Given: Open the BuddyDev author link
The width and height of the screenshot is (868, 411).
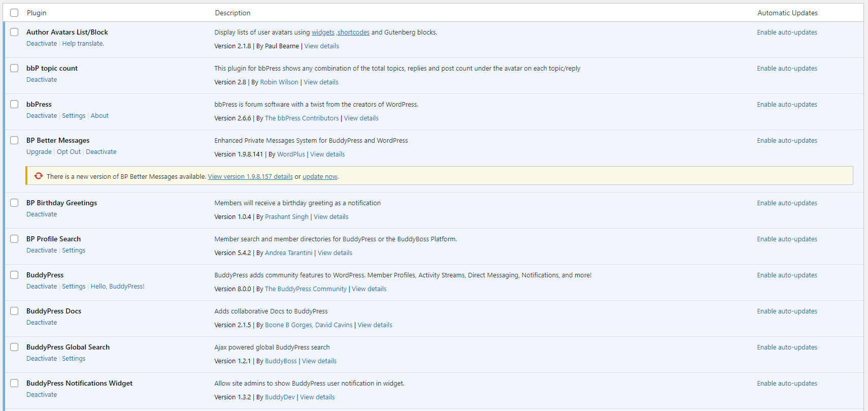Looking at the screenshot, I should 280,397.
